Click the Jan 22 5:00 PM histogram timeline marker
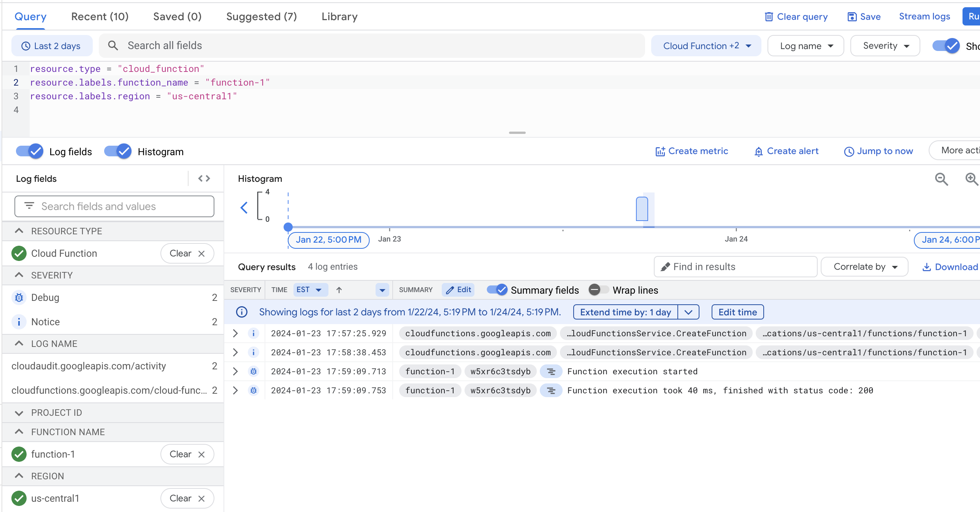Image resolution: width=980 pixels, height=512 pixels. (328, 239)
